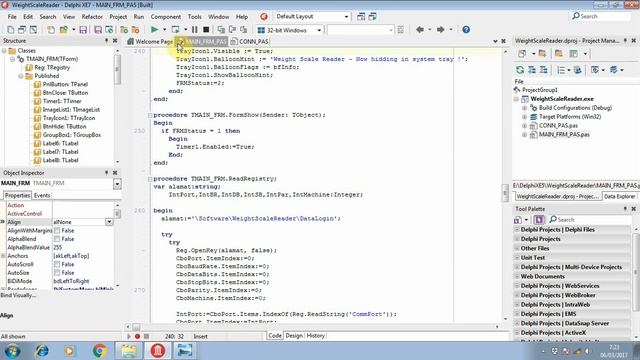Collapse the ReadRegistry procedure code fold
Viewport: 640px width, 360px height.
tap(150, 179)
